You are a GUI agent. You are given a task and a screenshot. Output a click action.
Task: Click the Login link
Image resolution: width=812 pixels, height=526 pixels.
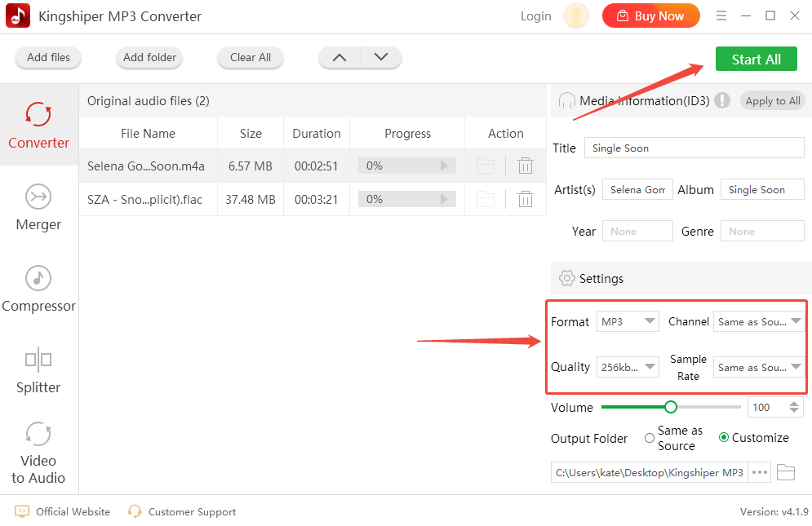coord(536,16)
